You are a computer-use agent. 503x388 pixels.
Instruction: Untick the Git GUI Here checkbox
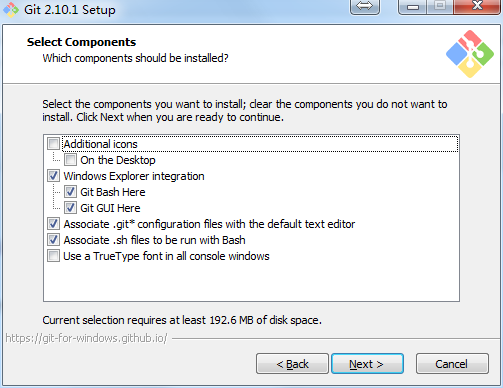point(70,208)
